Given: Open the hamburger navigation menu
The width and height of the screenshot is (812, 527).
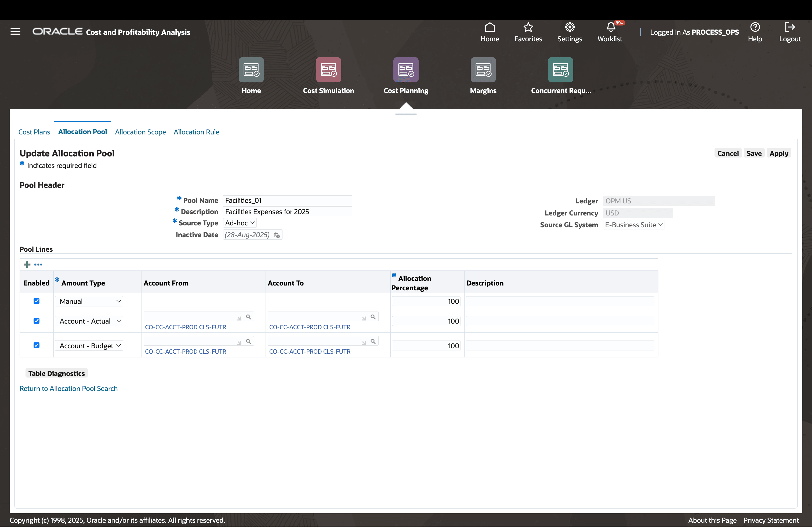Looking at the screenshot, I should 15,31.
